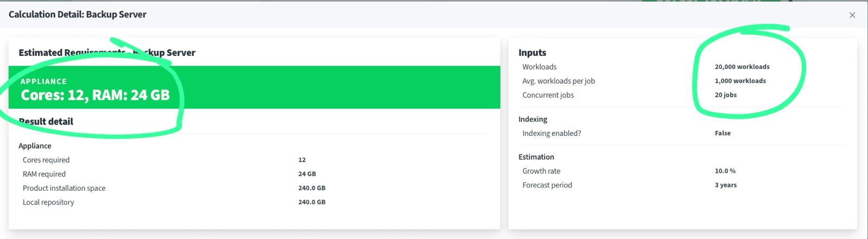Select the 'False' indexing value
Image resolution: width=868 pixels, height=239 pixels.
tap(723, 133)
